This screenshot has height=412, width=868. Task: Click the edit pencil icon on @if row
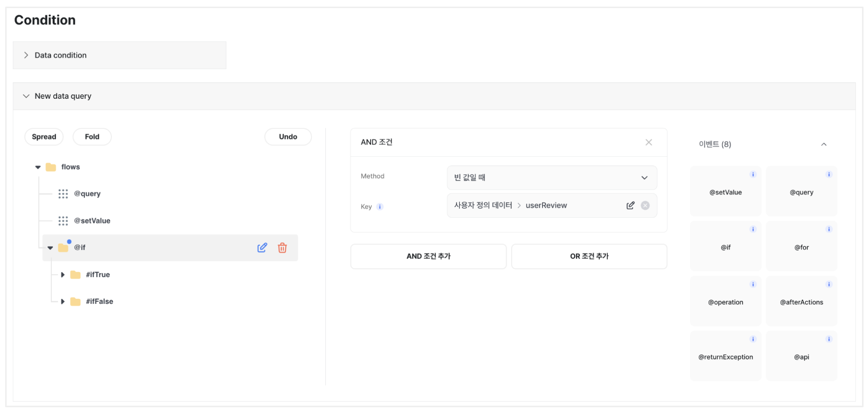click(262, 248)
